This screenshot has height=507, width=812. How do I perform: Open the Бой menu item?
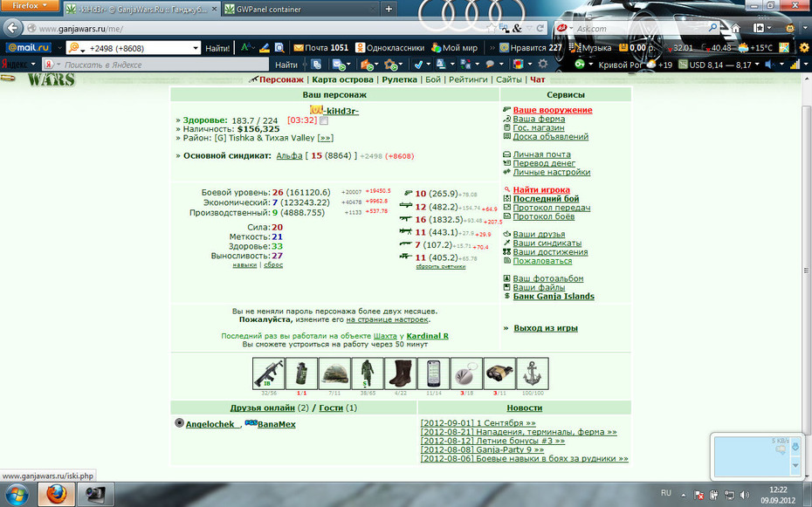click(433, 79)
